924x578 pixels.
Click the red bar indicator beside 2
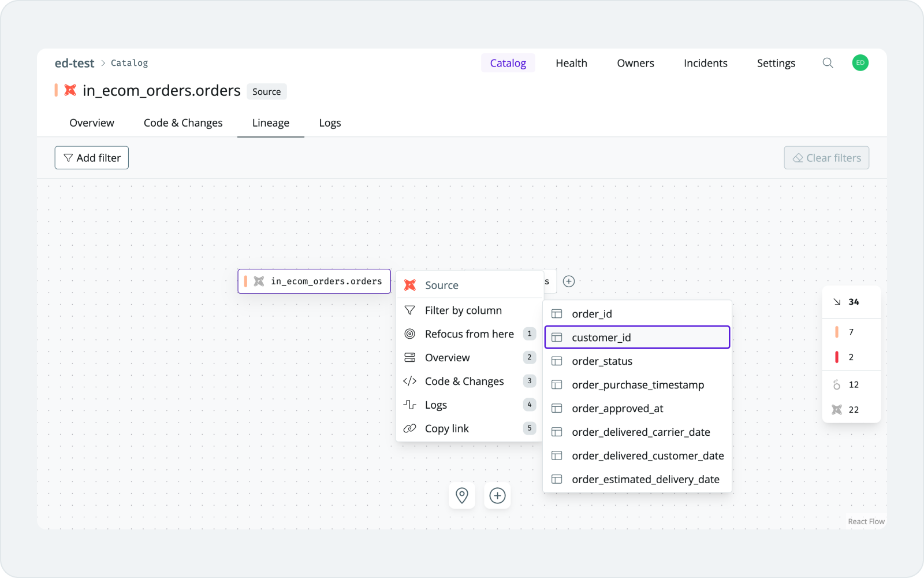coord(837,357)
